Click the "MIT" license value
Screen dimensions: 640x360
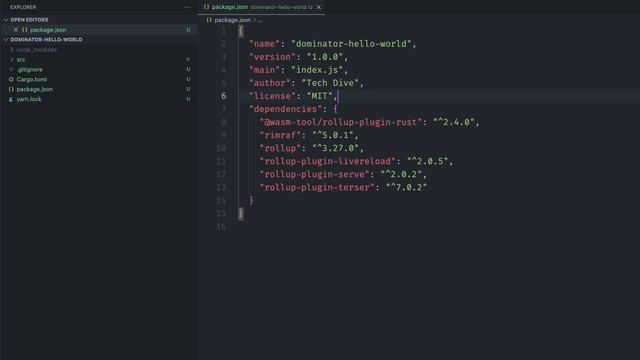(320, 96)
